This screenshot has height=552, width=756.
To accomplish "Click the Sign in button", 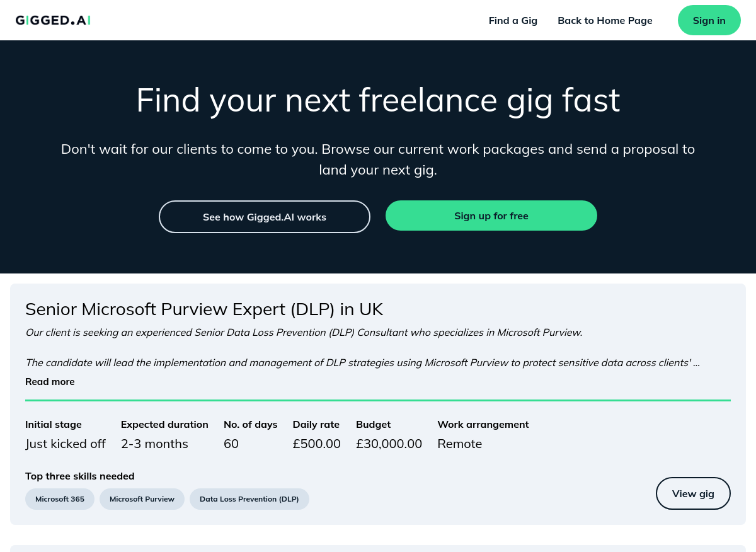I will pyautogui.click(x=709, y=20).
